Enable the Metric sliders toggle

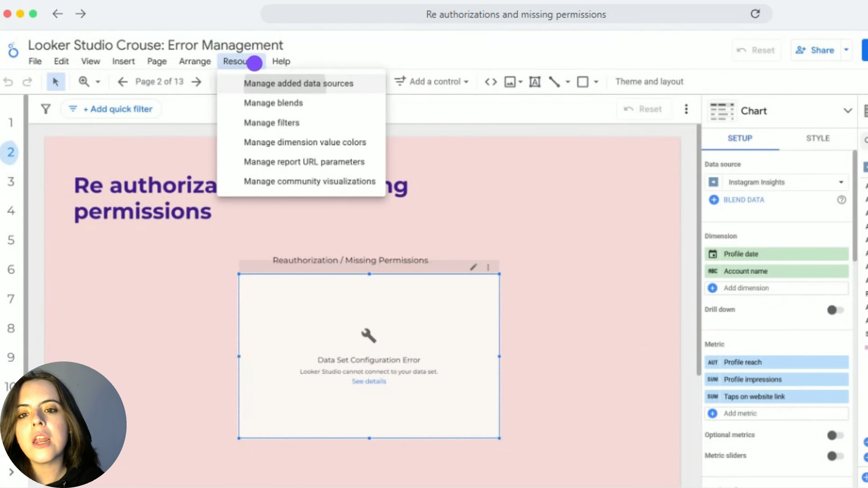click(835, 456)
